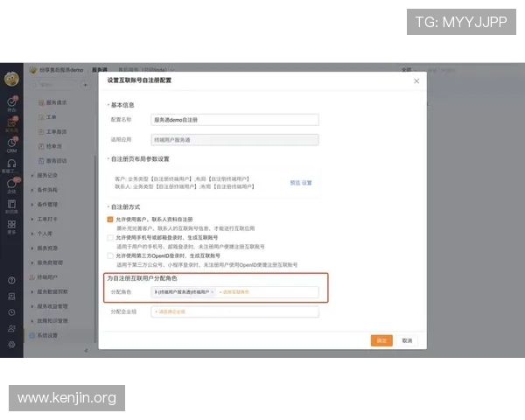Click the 系统设置 gear icon in the navigation

[x=32, y=336]
